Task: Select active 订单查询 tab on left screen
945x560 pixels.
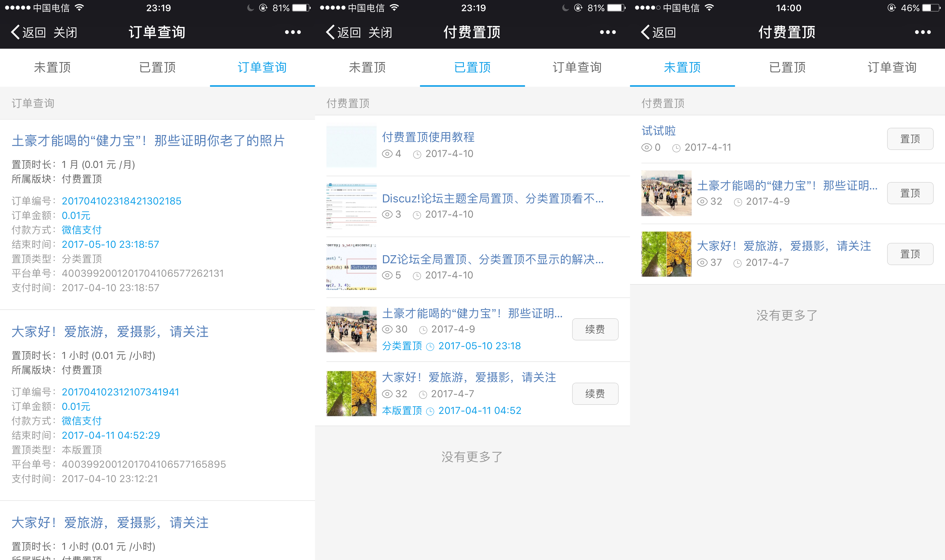Action: point(262,67)
